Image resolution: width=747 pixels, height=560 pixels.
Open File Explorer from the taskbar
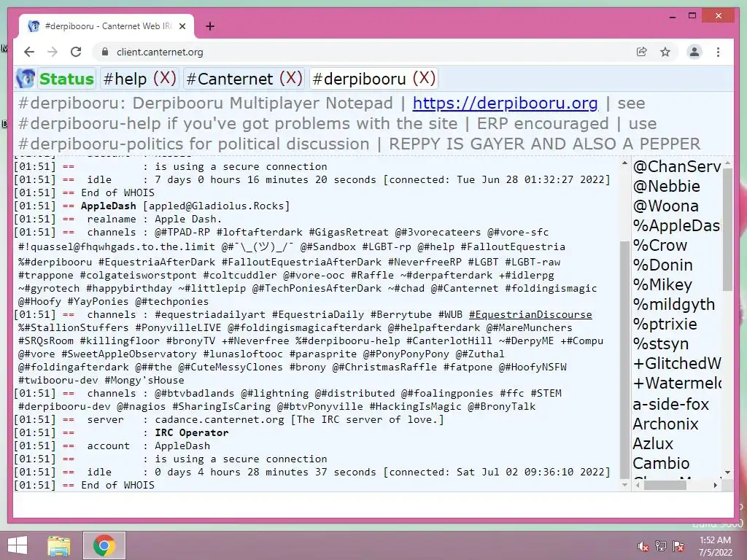pyautogui.click(x=58, y=545)
